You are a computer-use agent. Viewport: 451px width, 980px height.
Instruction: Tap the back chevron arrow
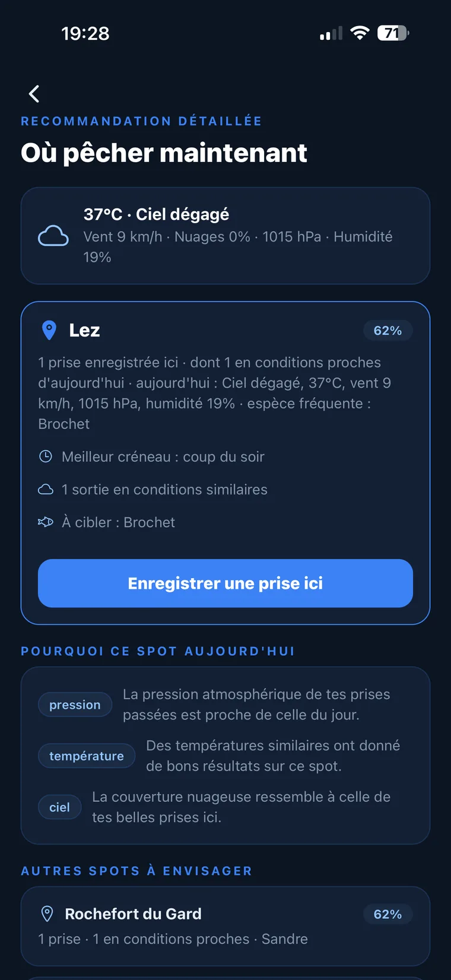(34, 94)
